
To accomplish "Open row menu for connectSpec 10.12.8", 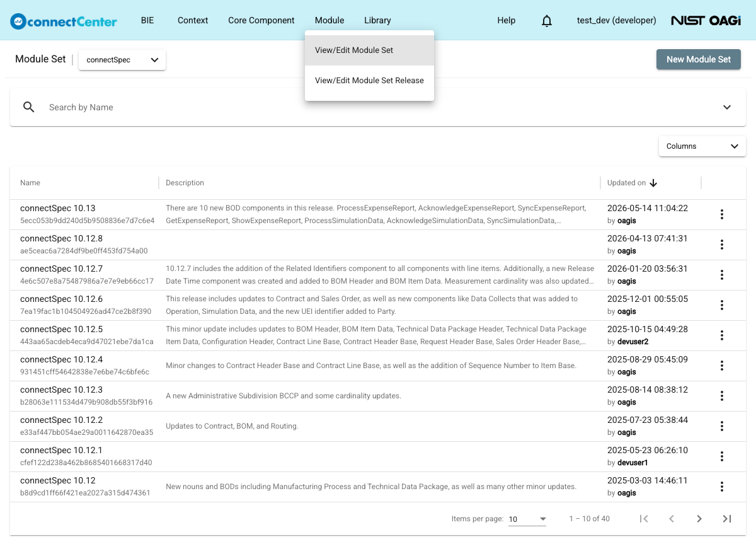I will coord(722,245).
